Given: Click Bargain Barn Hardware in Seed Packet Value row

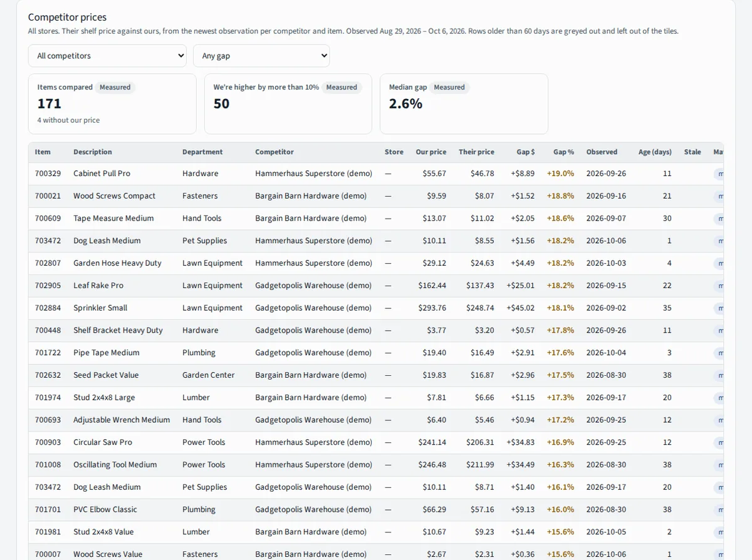Looking at the screenshot, I should coord(311,375).
